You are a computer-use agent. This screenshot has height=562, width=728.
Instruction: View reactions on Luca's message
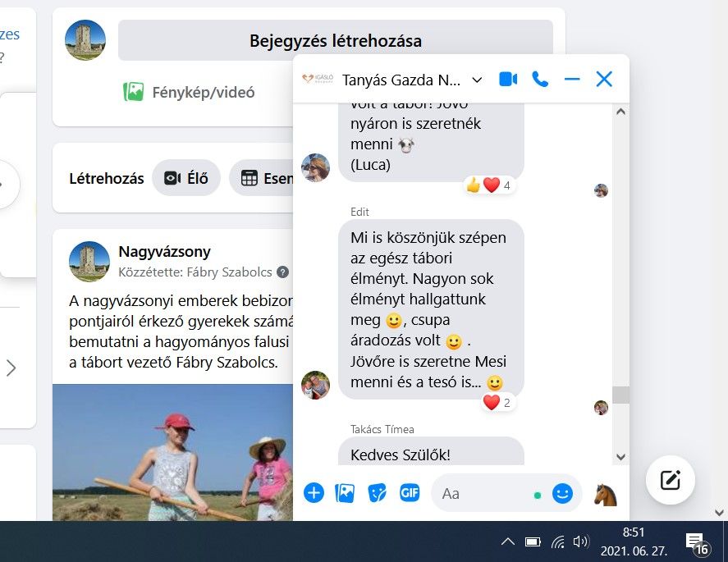(x=489, y=185)
